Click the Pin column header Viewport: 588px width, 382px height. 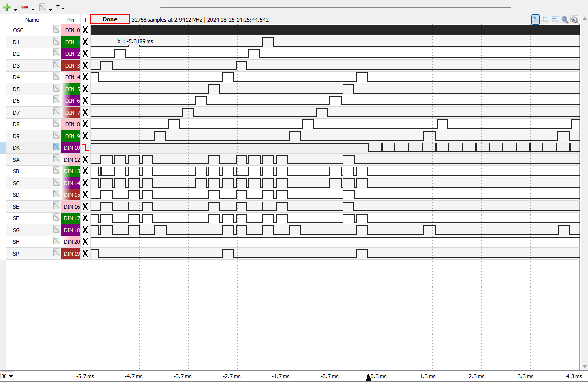coord(71,20)
